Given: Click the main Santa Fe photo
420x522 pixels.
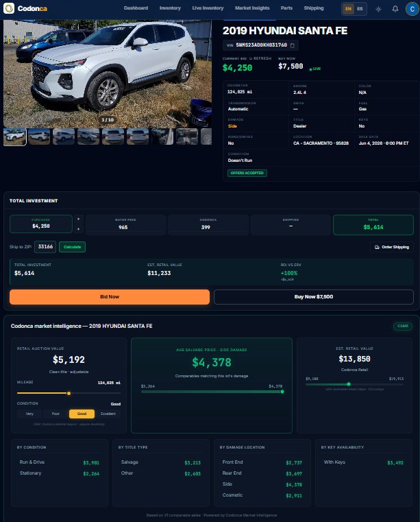Looking at the screenshot, I should (108, 73).
